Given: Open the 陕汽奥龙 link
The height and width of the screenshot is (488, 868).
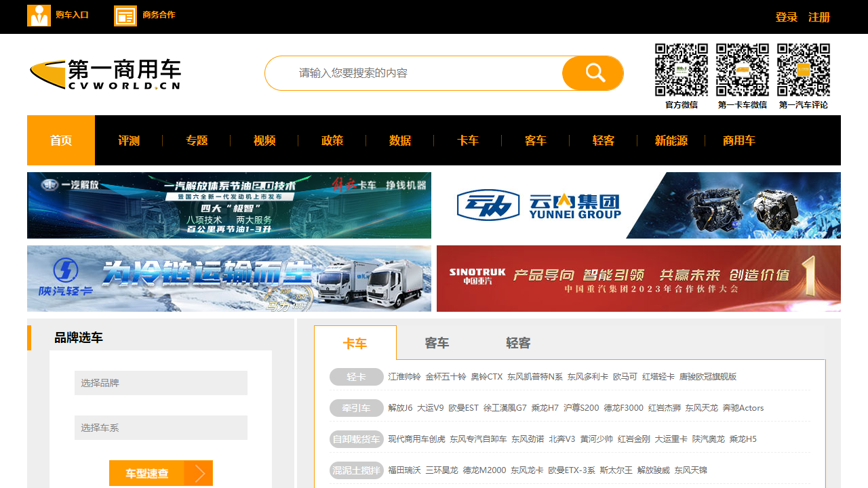Looking at the screenshot, I should [709, 439].
